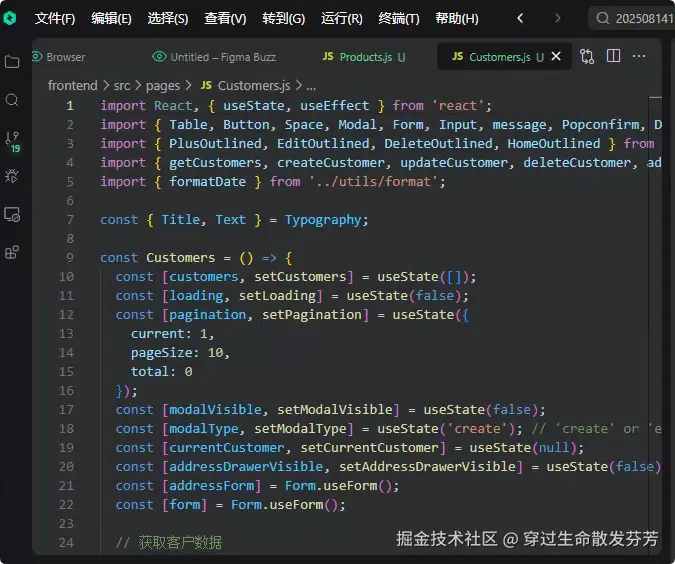Click line number 24 in gutter
The height and width of the screenshot is (564, 675).
[x=66, y=542]
